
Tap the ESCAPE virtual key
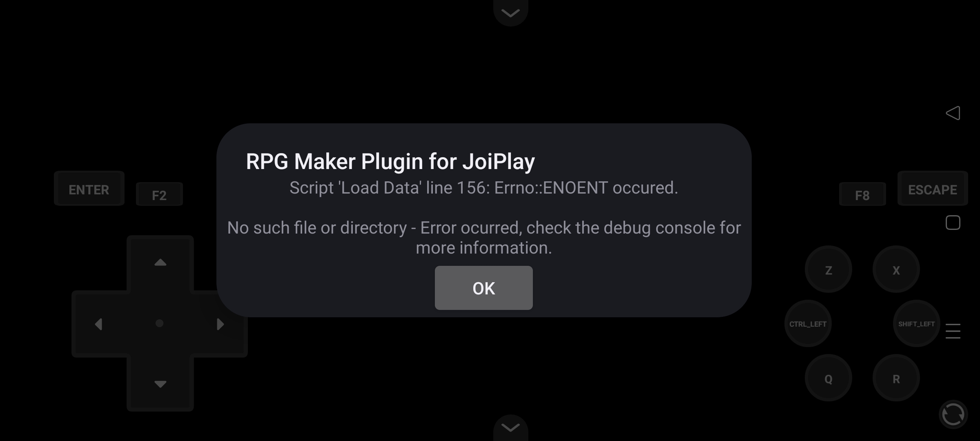pyautogui.click(x=932, y=189)
